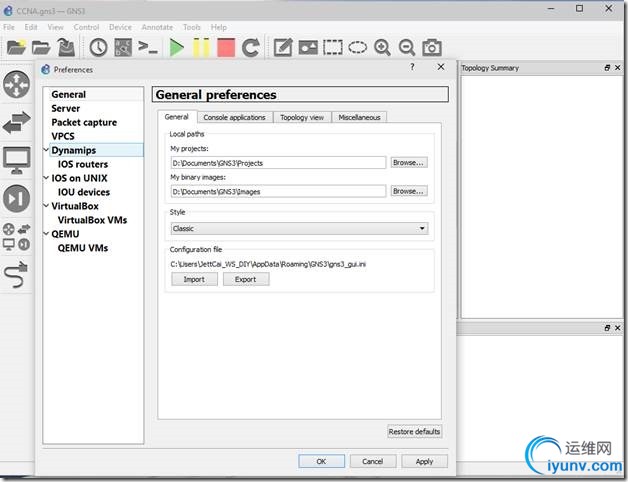Image resolution: width=628 pixels, height=482 pixels.
Task: Stop all devices with red square icon
Action: click(226, 48)
